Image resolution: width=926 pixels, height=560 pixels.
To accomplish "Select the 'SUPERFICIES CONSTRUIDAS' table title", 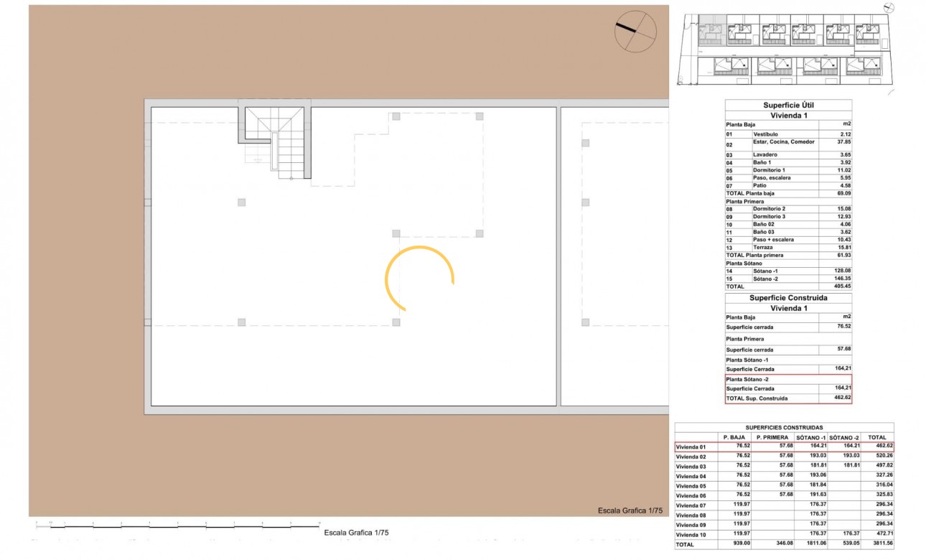I will 785,427.
